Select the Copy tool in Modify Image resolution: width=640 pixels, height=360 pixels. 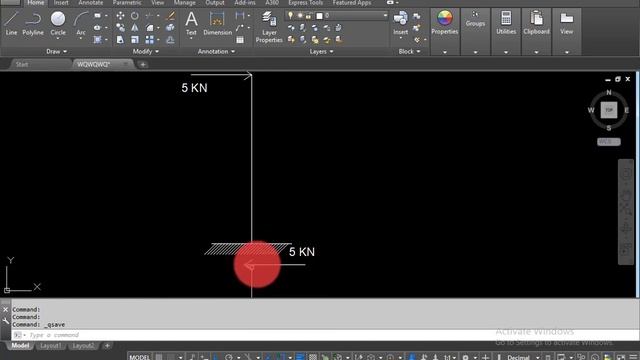coord(120,28)
